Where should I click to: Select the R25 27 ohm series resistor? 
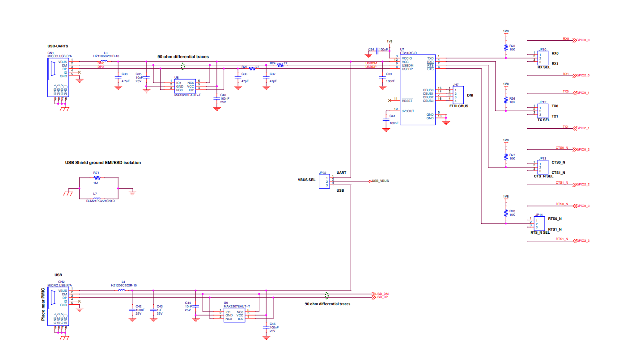pos(252,69)
